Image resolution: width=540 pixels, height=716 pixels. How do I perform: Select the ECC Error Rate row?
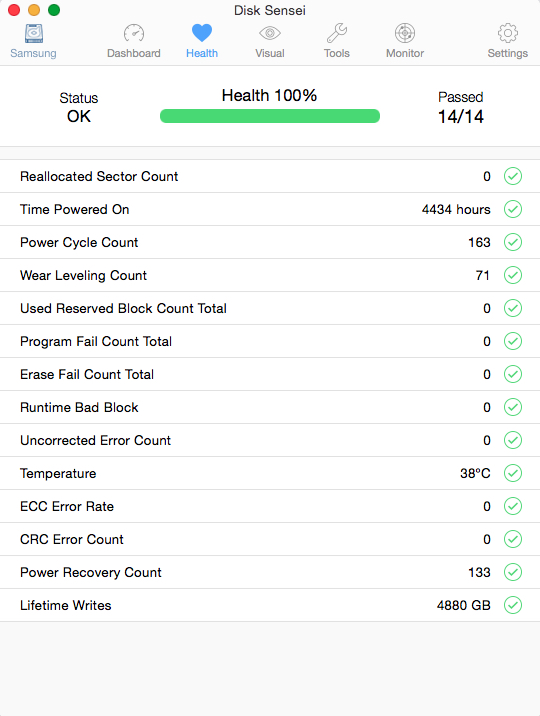click(x=270, y=506)
